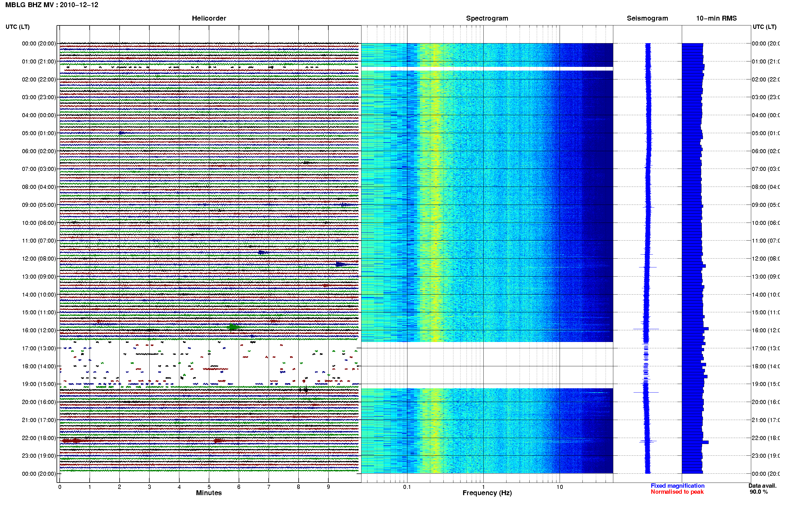The height and width of the screenshot is (508, 812).
Task: Select left axis label "11:00 (07:00)"
Action: pos(39,241)
